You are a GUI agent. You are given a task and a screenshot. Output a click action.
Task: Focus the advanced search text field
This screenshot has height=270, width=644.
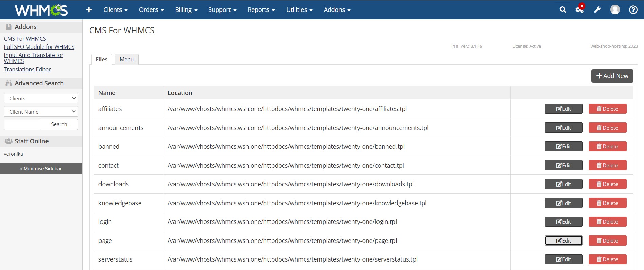coord(22,124)
